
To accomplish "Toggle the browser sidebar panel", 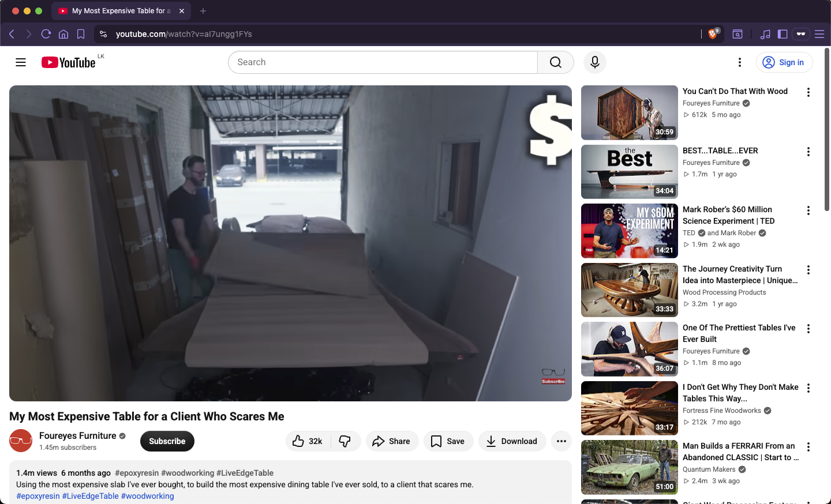I will (x=783, y=34).
